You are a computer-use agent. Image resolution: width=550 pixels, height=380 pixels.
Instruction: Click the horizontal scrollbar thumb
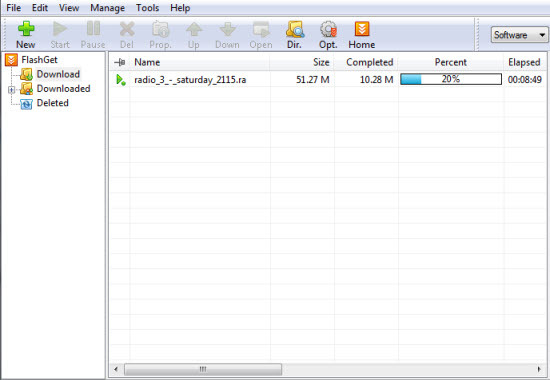tap(203, 369)
